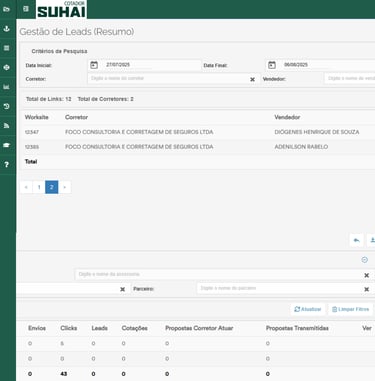Image resolution: width=375 pixels, height=381 pixels.
Task: Click the Propostas Corretor Atuar column header
Action: 199,328
